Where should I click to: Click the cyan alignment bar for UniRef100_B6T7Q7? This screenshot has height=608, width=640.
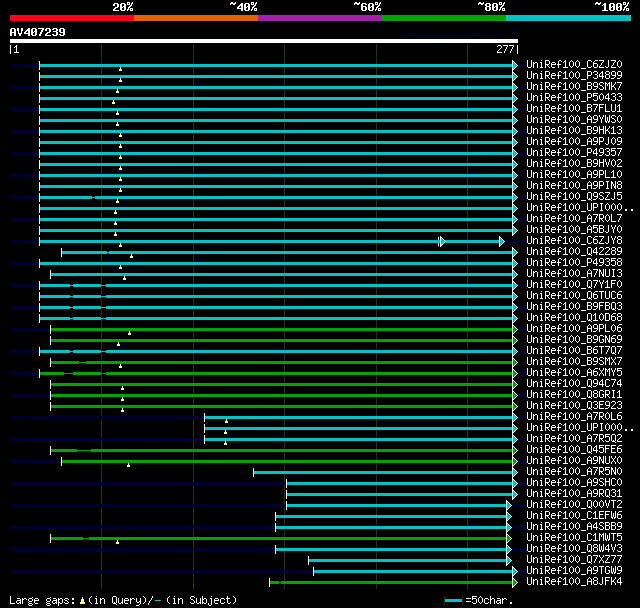(276, 351)
